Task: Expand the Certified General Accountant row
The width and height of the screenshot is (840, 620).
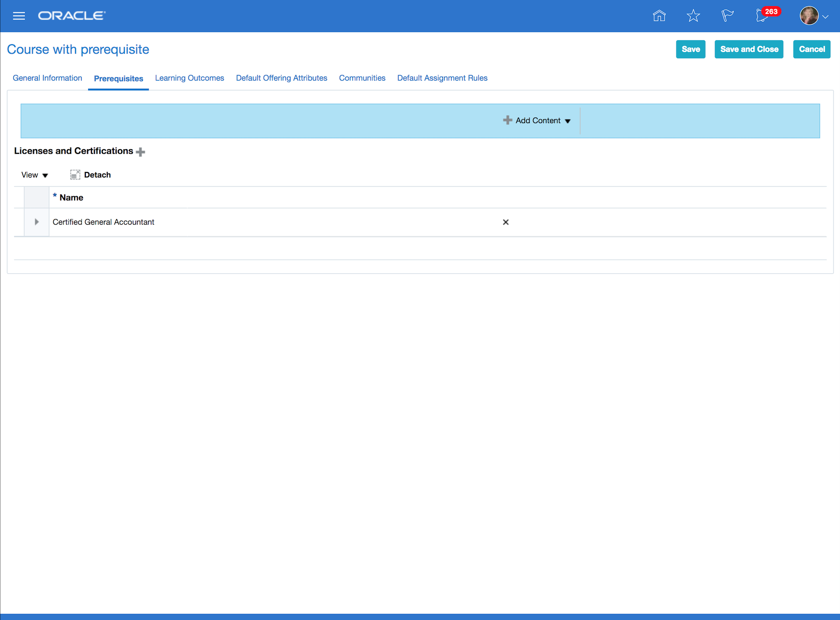Action: (x=37, y=222)
